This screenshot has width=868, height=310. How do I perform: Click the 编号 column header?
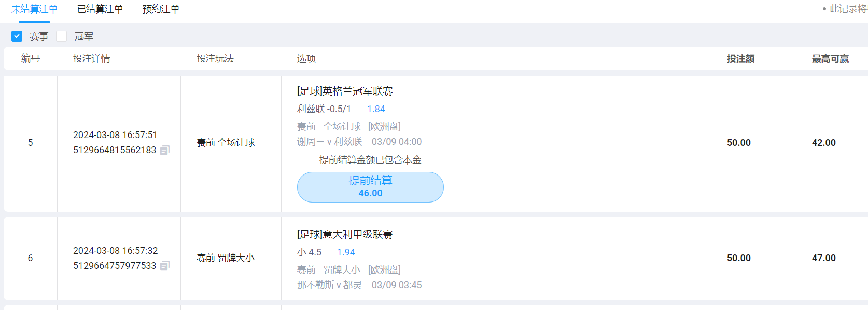coord(31,59)
